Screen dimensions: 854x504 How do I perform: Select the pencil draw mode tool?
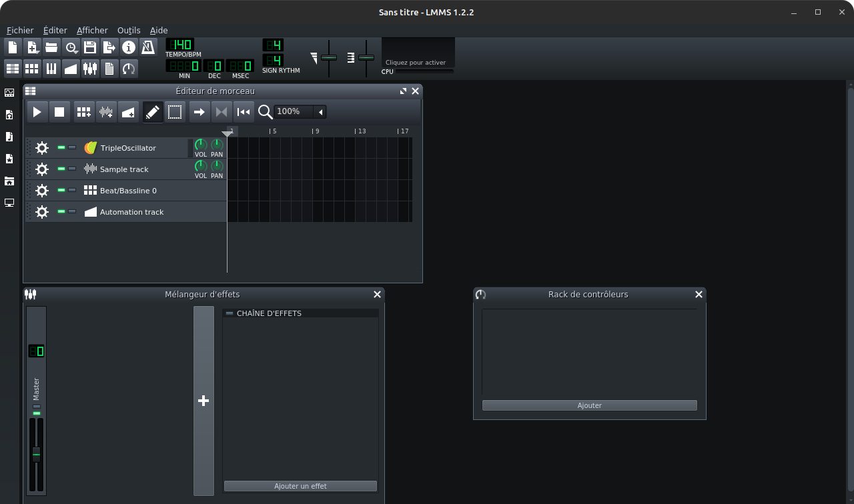[x=153, y=112]
